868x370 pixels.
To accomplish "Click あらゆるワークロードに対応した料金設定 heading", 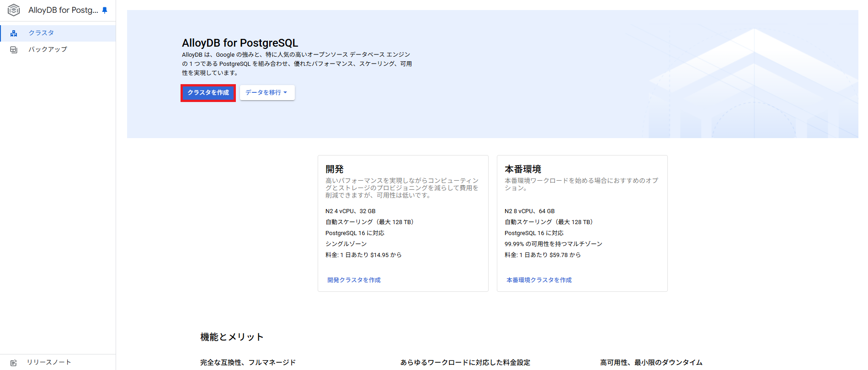I will 465,363.
